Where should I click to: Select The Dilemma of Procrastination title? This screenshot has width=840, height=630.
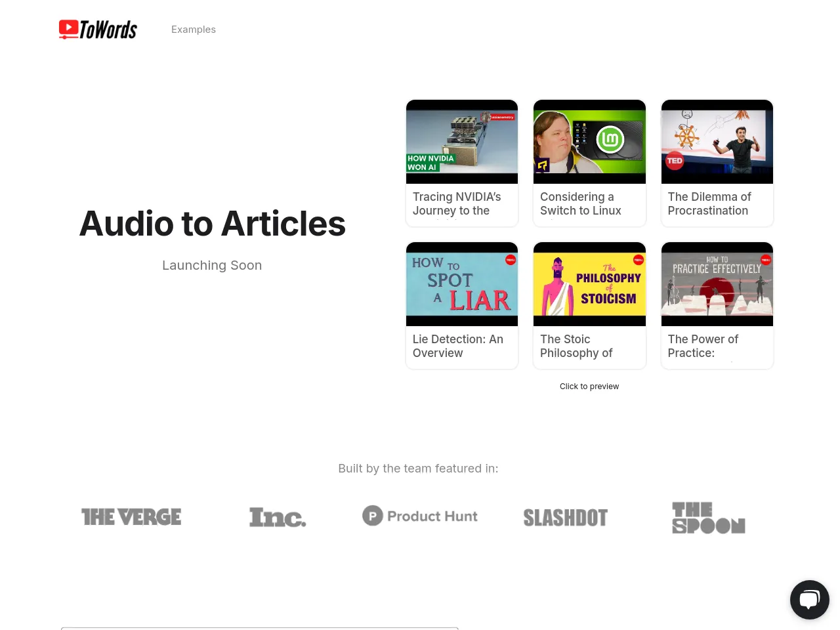[709, 203]
